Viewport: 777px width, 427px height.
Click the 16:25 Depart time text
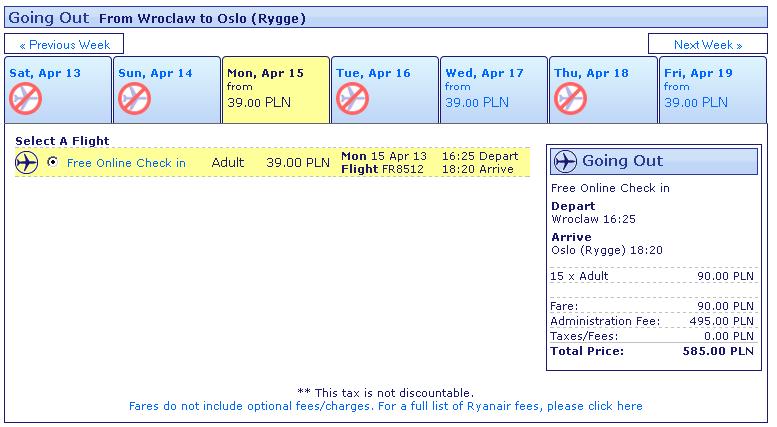pos(480,156)
